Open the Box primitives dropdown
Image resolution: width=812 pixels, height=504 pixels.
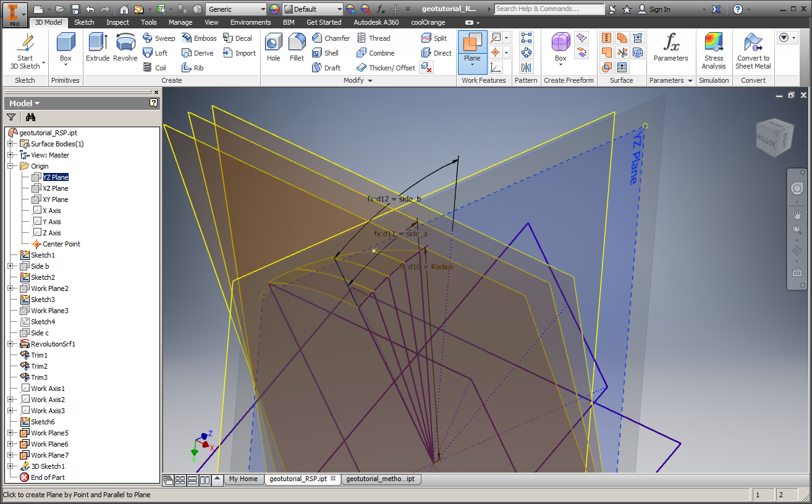pos(66,65)
